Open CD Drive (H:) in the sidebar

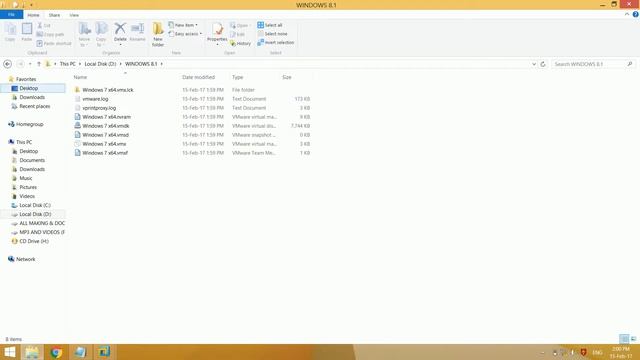tap(34, 241)
